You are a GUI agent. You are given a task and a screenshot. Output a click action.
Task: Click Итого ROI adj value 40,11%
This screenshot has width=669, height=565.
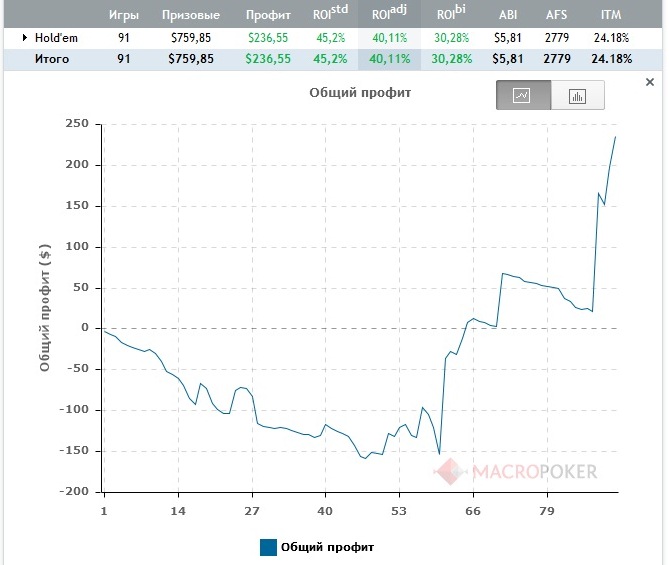[390, 59]
